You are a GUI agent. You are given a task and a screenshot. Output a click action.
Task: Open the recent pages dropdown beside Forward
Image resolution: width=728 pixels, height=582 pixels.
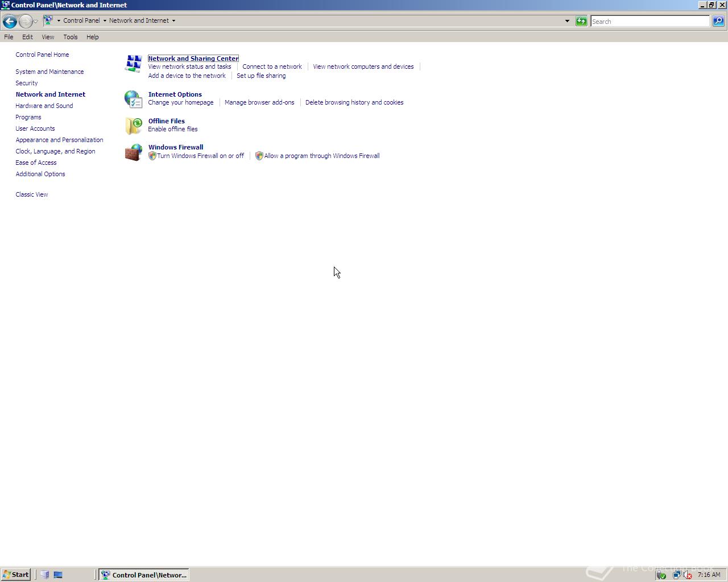tap(35, 21)
